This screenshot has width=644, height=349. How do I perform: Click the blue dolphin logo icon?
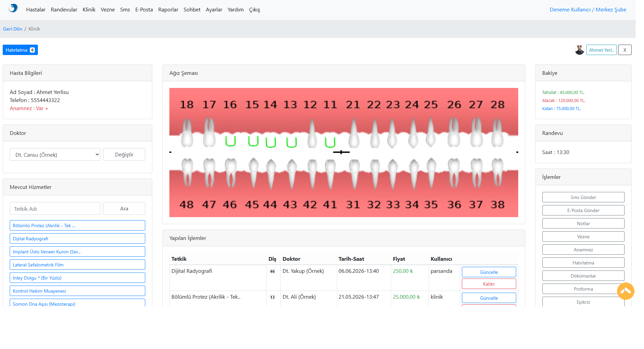tap(13, 8)
